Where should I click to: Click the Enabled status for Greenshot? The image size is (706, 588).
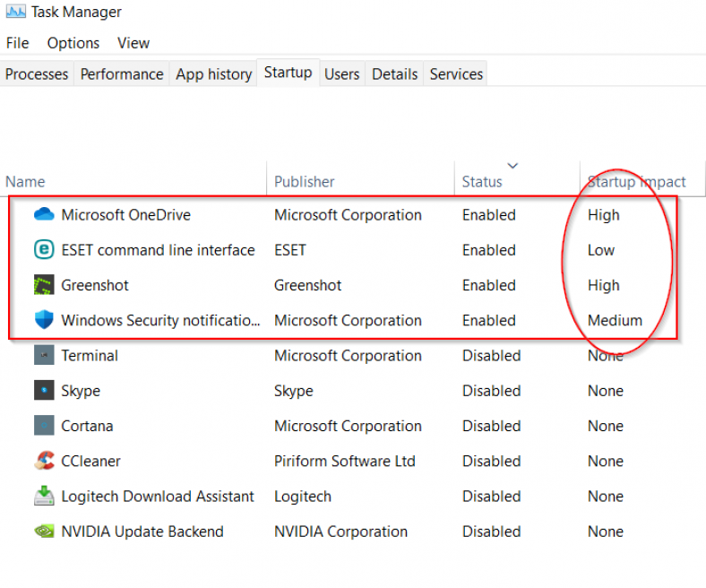(x=489, y=285)
